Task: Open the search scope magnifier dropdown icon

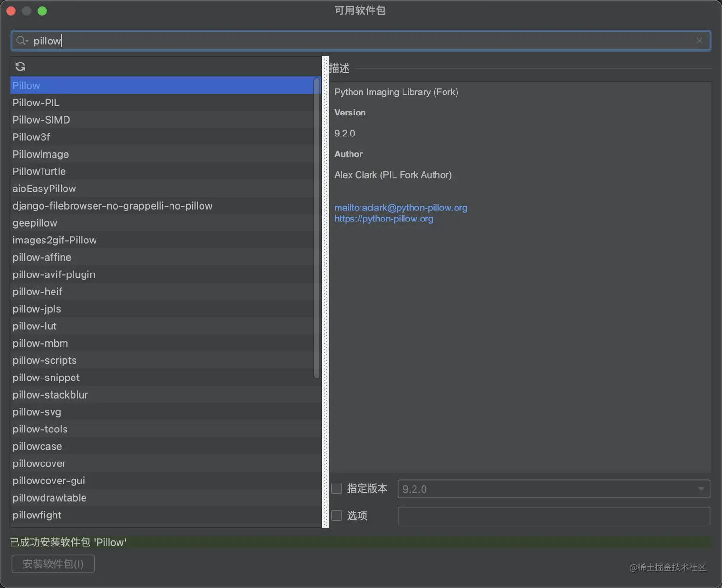Action: 21,41
